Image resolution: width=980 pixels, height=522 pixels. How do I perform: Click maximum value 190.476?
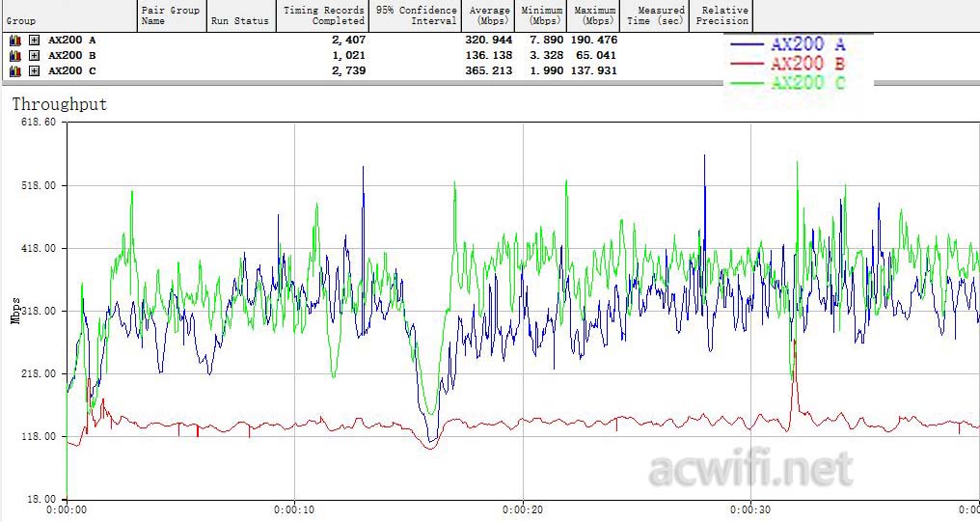tap(594, 40)
